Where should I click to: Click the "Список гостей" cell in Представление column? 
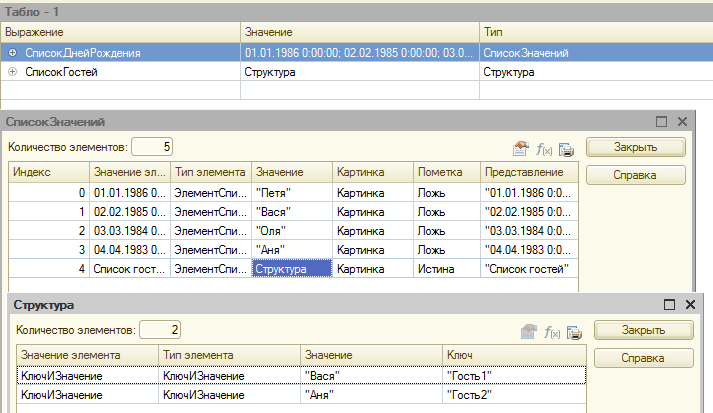(529, 269)
